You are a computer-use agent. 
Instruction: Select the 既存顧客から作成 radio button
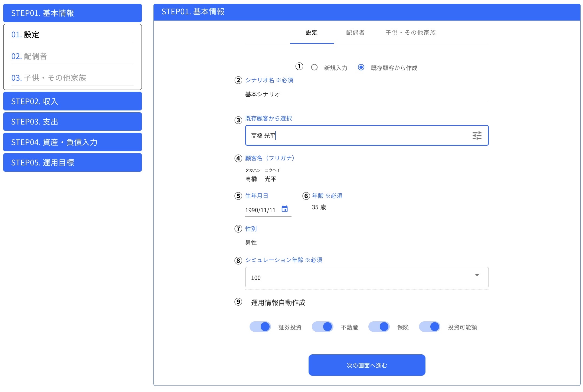pyautogui.click(x=361, y=67)
